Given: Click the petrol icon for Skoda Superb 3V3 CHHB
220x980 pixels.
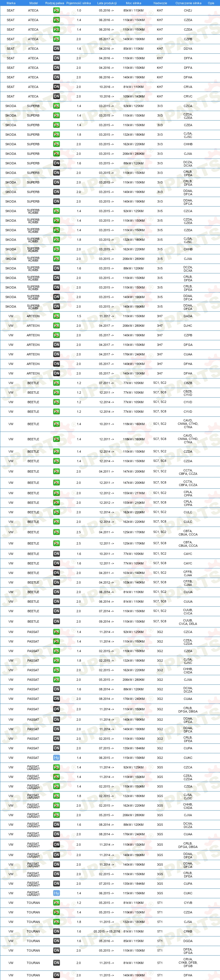Looking at the screenshot, I should pos(56,144).
